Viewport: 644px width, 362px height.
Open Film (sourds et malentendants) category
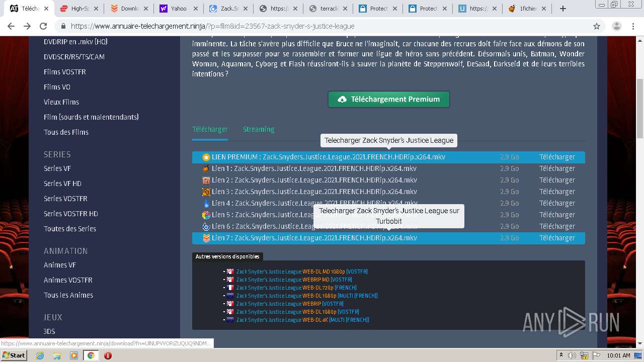[91, 117]
